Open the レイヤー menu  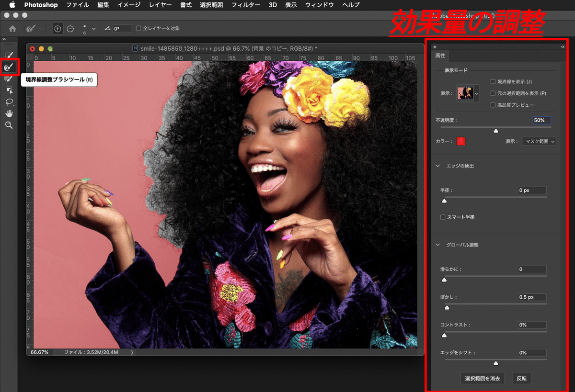160,5
